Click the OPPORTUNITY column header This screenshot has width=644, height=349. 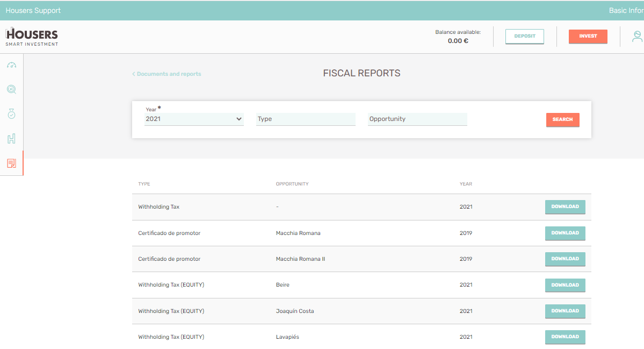[x=292, y=184]
